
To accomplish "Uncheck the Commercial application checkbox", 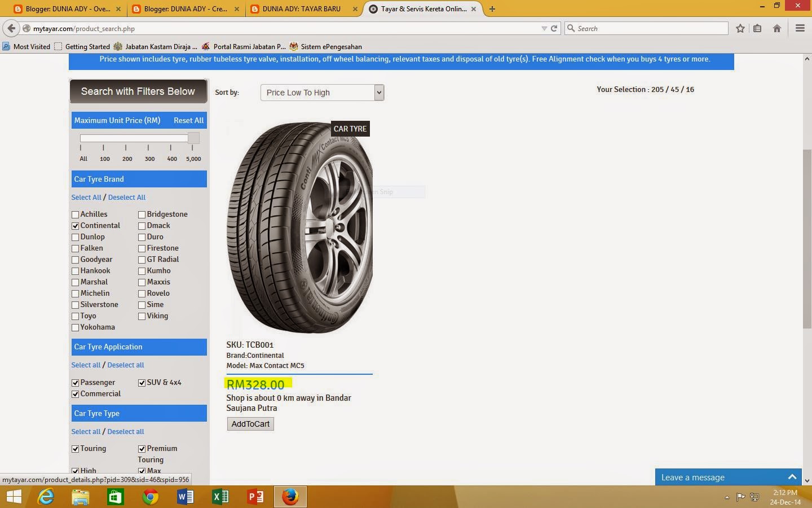I will (75, 394).
